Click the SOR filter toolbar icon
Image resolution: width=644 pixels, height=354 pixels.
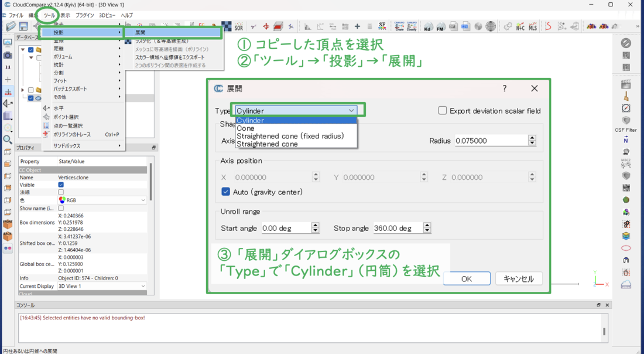point(238,26)
